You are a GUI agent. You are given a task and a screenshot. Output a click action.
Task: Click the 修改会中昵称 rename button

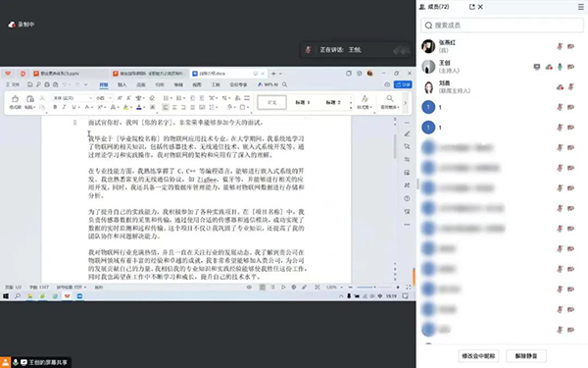478,356
